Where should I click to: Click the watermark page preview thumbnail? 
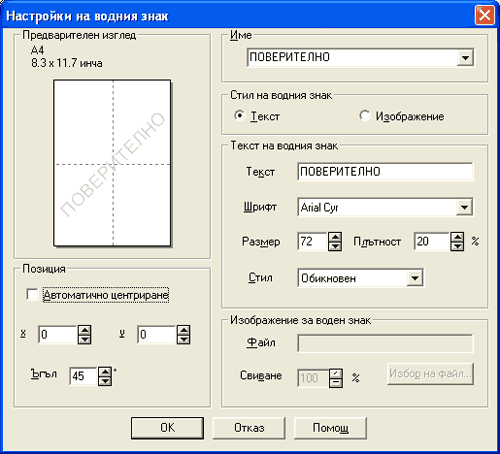pyautogui.click(x=112, y=163)
